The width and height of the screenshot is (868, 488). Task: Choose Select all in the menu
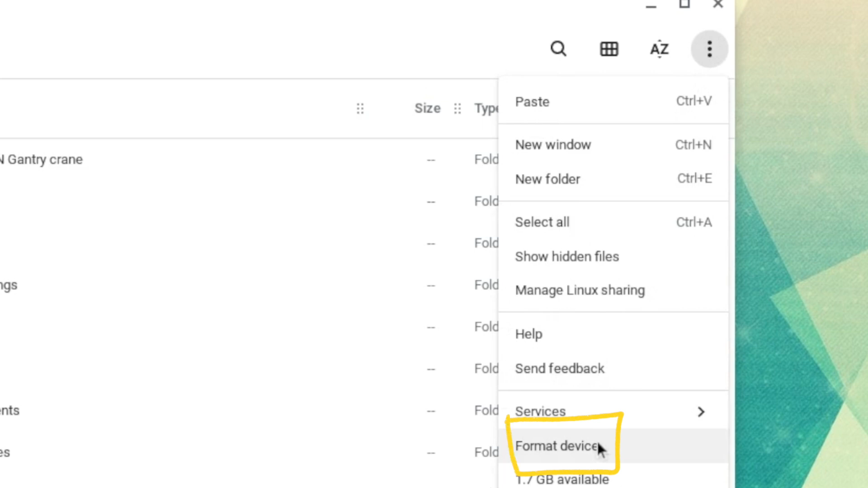coord(542,222)
